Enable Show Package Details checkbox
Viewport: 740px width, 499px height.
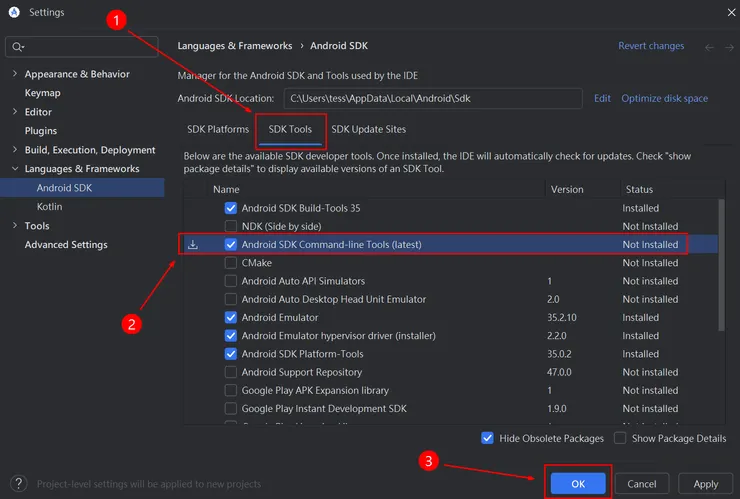(620, 438)
